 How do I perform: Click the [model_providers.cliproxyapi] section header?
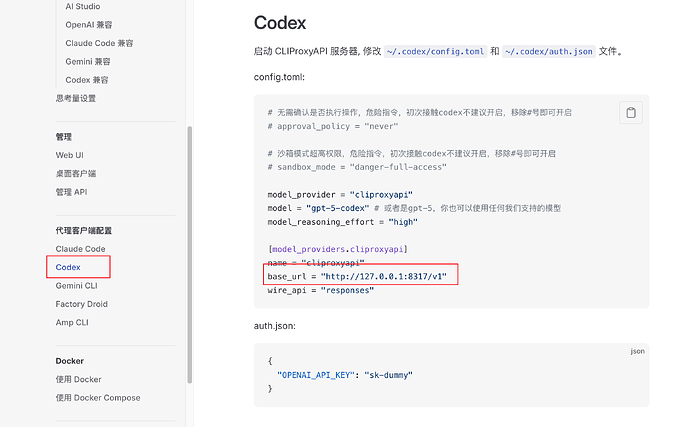pyautogui.click(x=338, y=249)
